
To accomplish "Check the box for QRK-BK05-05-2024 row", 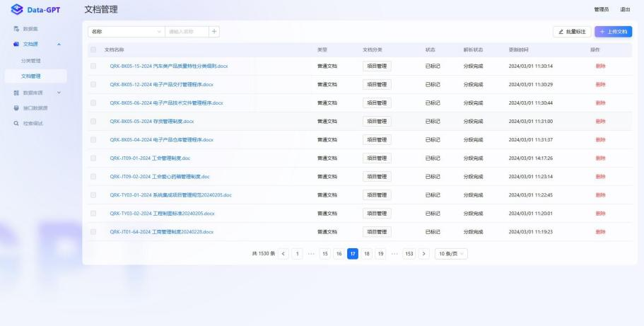I will [x=93, y=121].
